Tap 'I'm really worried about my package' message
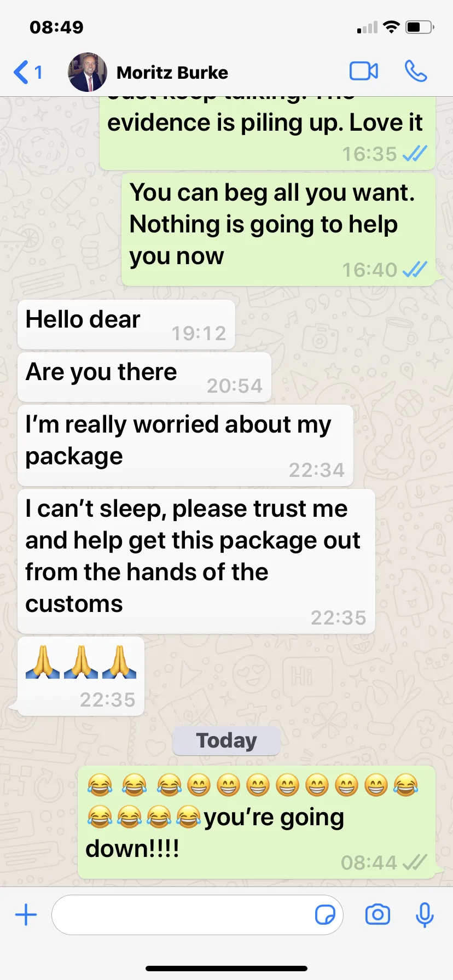 click(x=185, y=446)
